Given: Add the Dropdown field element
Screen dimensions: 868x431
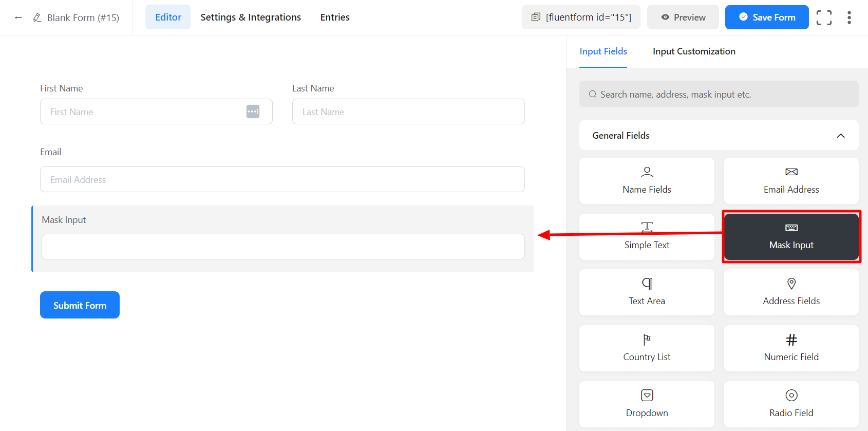Looking at the screenshot, I should [x=647, y=404].
